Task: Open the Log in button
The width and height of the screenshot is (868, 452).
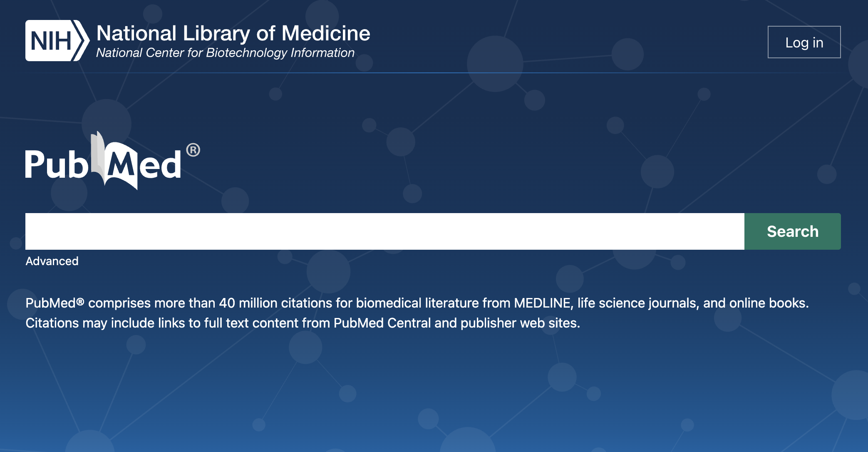Action: (x=804, y=42)
